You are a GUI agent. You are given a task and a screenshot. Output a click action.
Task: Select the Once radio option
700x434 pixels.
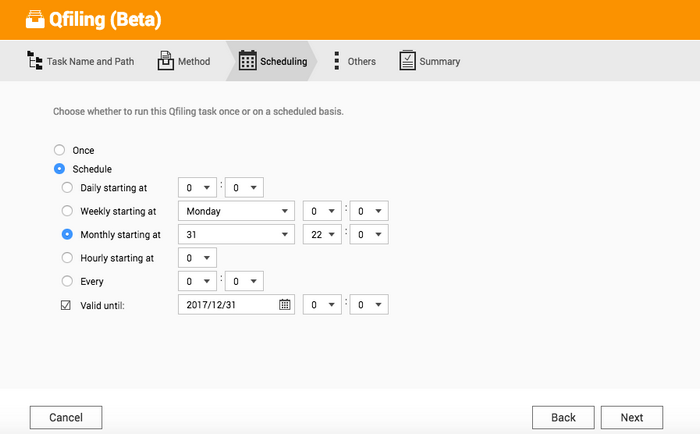point(59,150)
